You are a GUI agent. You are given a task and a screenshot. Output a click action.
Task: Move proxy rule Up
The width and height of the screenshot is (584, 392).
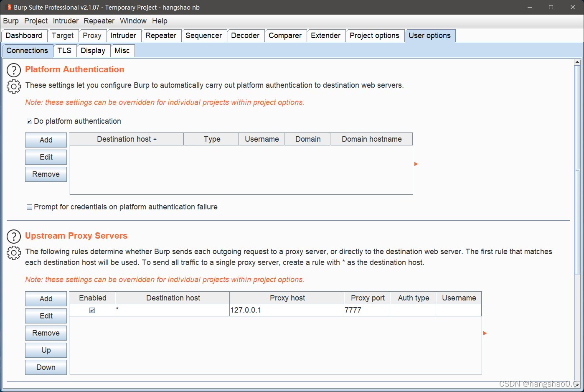click(46, 350)
